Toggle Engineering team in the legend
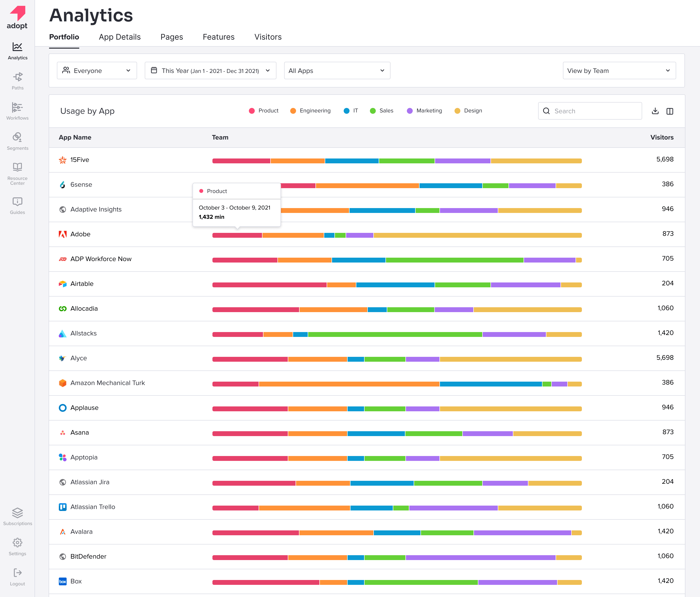 pos(310,111)
